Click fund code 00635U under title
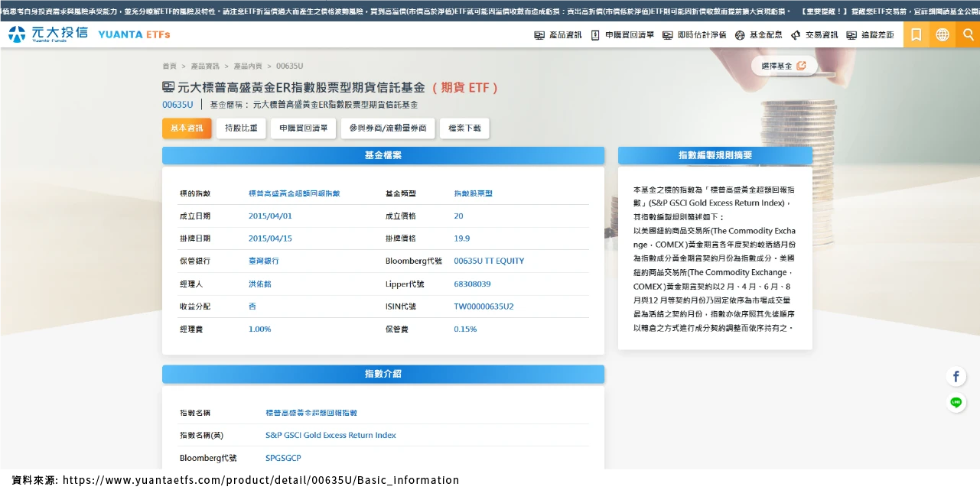This screenshot has height=490, width=980. [177, 105]
